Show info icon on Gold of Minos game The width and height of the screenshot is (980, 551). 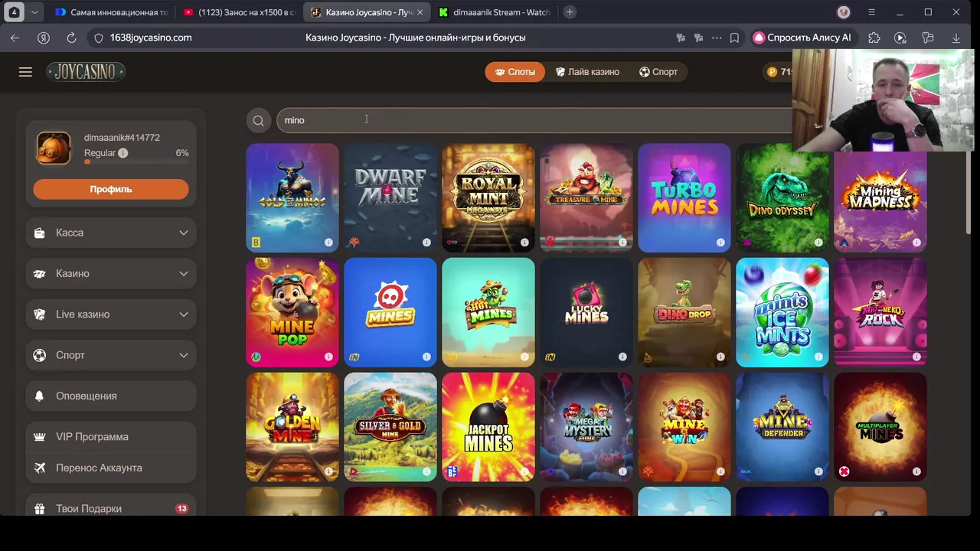point(328,243)
